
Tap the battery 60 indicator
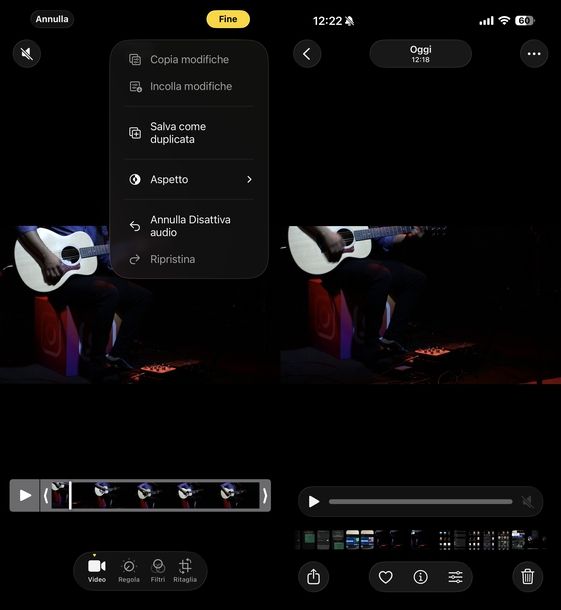(x=525, y=21)
